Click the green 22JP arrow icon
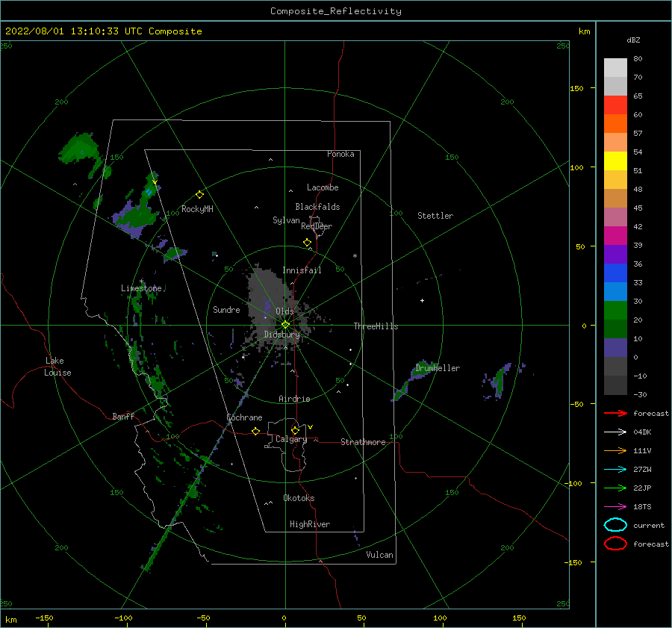This screenshot has width=672, height=628. click(x=615, y=488)
